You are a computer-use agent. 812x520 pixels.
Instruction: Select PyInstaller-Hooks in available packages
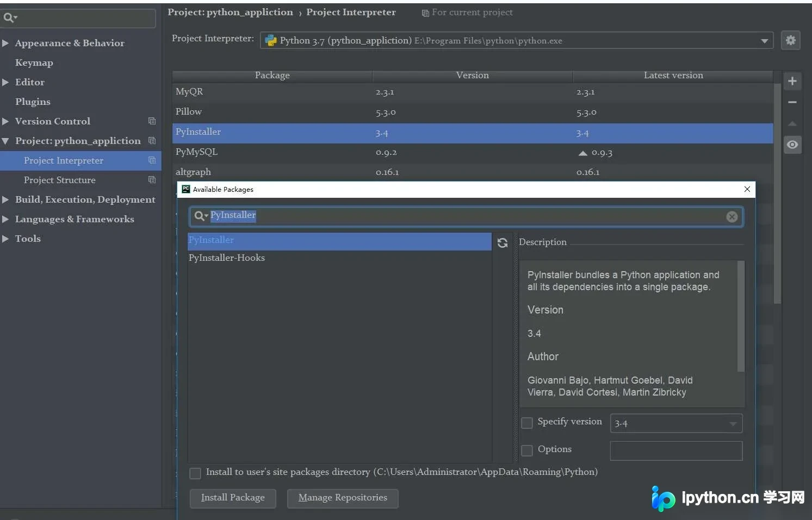339,258
